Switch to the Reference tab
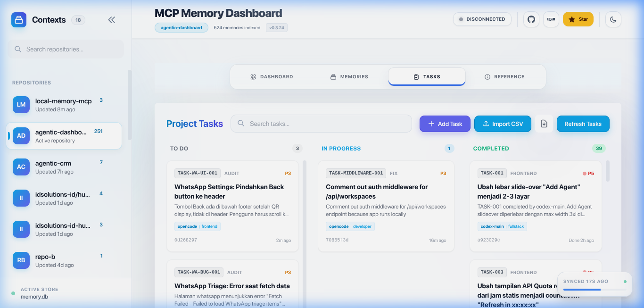The width and height of the screenshot is (644, 308). (x=504, y=77)
